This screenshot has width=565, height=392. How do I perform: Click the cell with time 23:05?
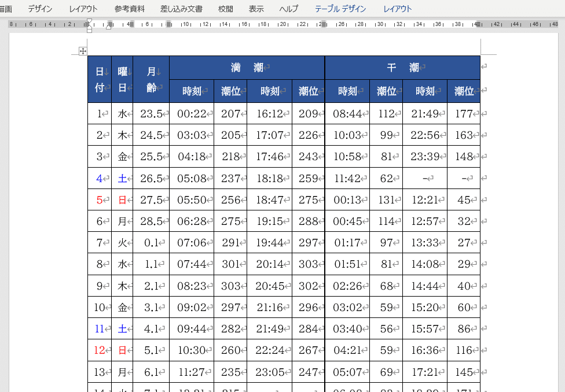270,372
